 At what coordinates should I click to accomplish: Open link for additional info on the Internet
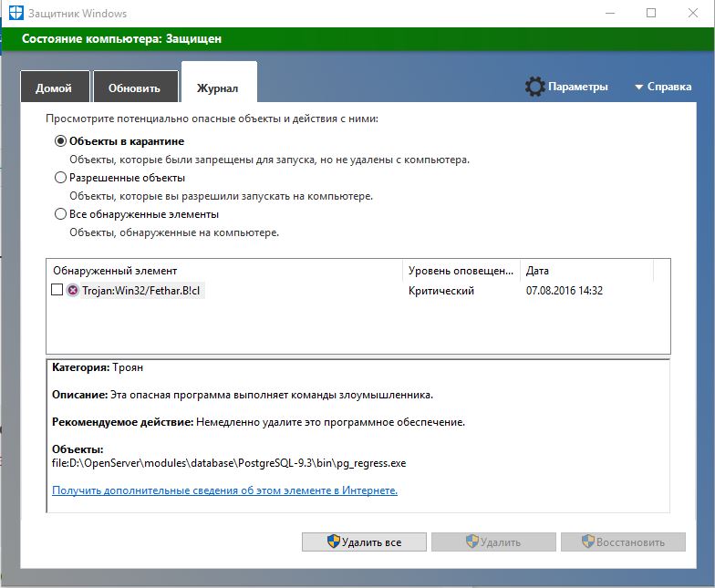(224, 490)
